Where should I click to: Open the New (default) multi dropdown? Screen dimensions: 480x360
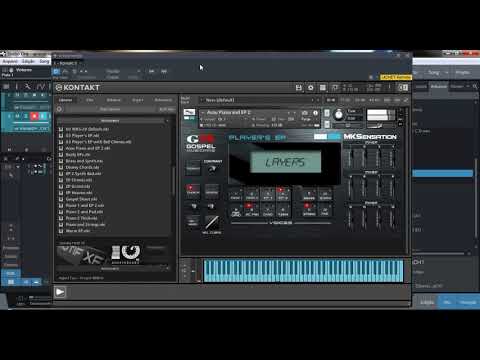[259, 100]
